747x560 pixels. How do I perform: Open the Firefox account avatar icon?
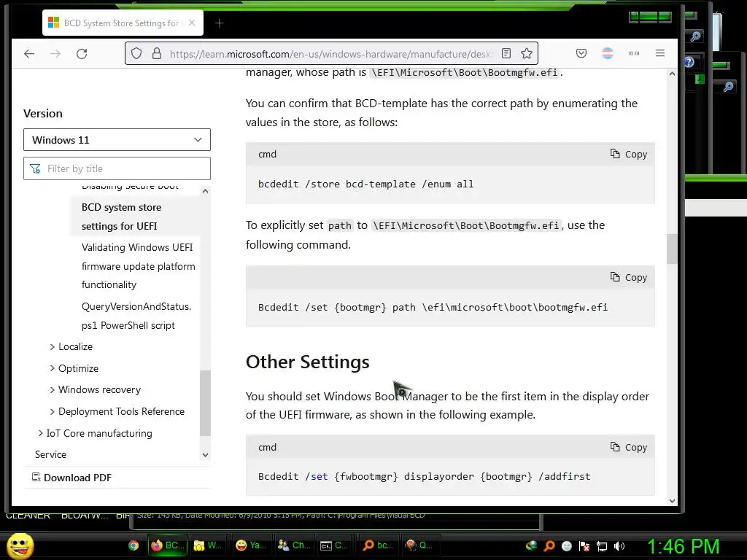(x=608, y=53)
